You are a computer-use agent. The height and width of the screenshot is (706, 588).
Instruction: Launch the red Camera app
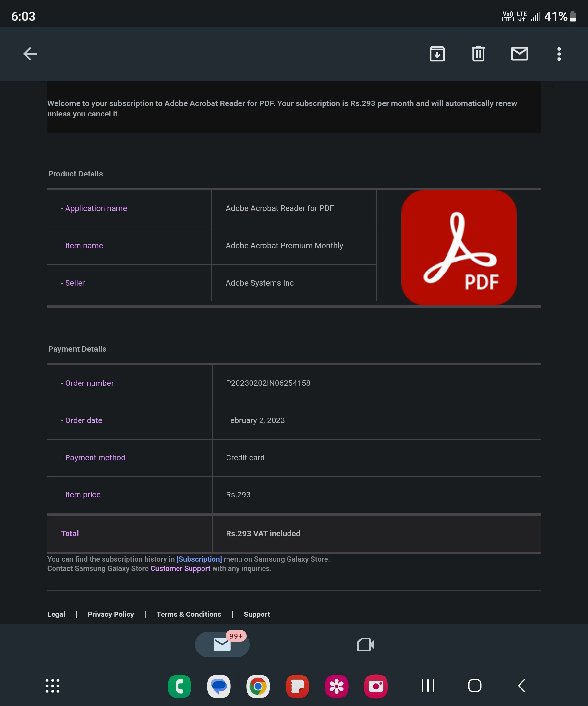[375, 686]
